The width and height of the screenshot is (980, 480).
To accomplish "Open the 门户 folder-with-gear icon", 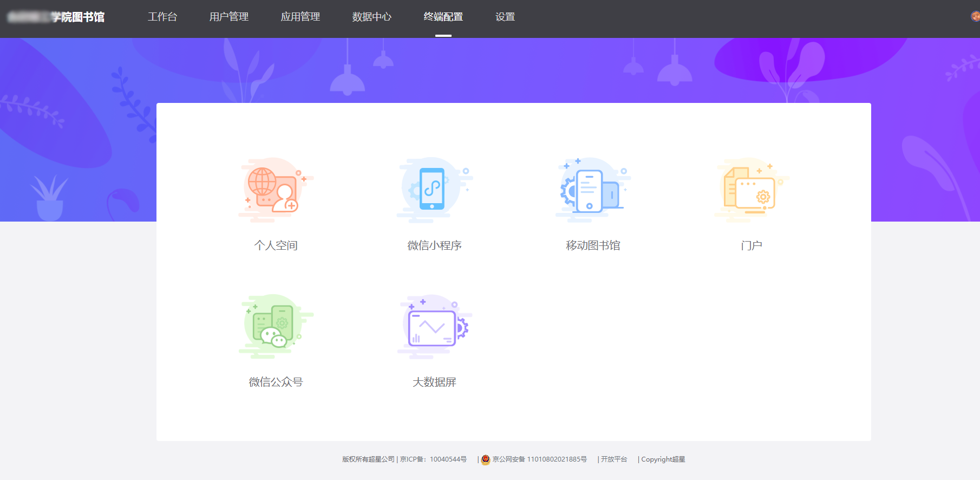I will coord(752,190).
